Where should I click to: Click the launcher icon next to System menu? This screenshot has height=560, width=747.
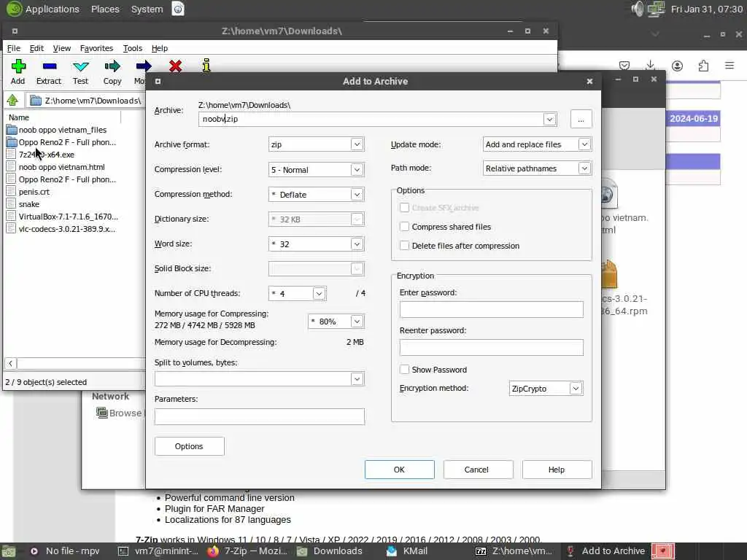(178, 9)
